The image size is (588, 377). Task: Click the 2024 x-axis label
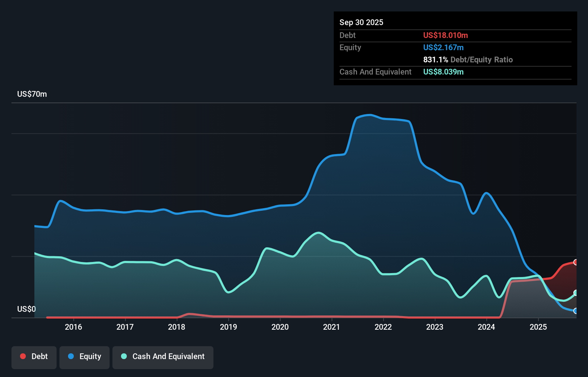coord(486,327)
